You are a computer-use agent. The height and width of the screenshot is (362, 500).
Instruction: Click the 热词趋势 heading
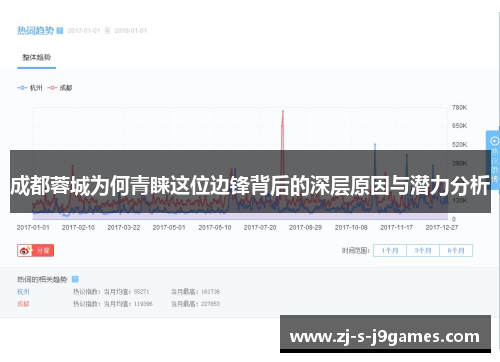pyautogui.click(x=35, y=31)
